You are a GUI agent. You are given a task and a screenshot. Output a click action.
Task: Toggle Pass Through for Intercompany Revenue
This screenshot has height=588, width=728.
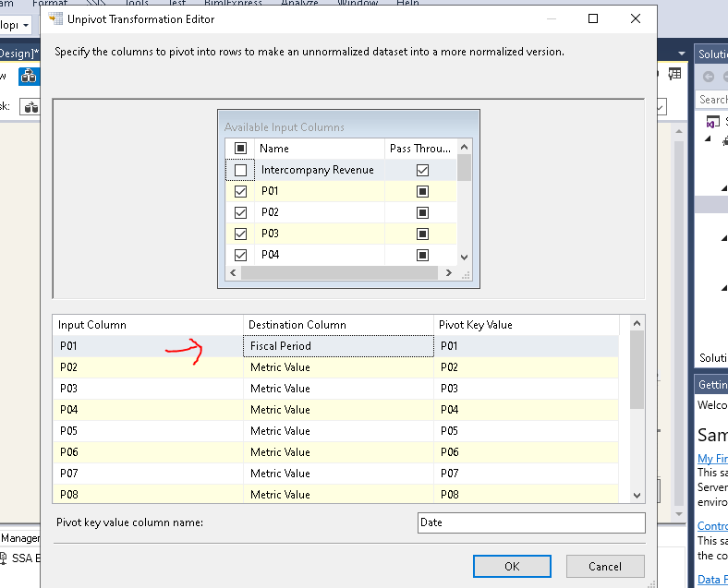pos(422,170)
